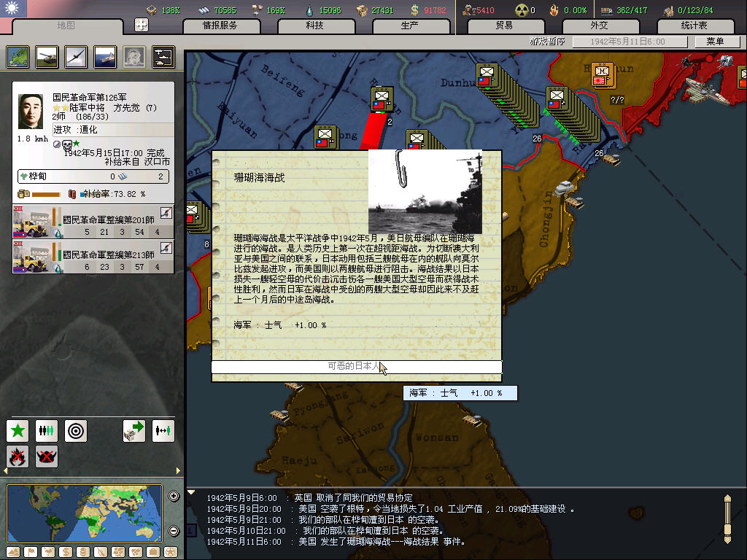Click the left yellow arrow below orders
Image resolution: width=747 pixels, height=560 pixels.
click(x=6, y=471)
